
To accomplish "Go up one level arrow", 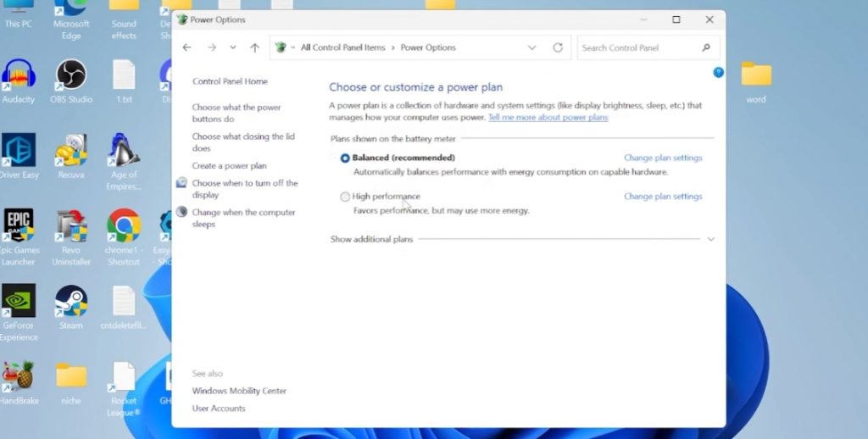I will click(254, 47).
